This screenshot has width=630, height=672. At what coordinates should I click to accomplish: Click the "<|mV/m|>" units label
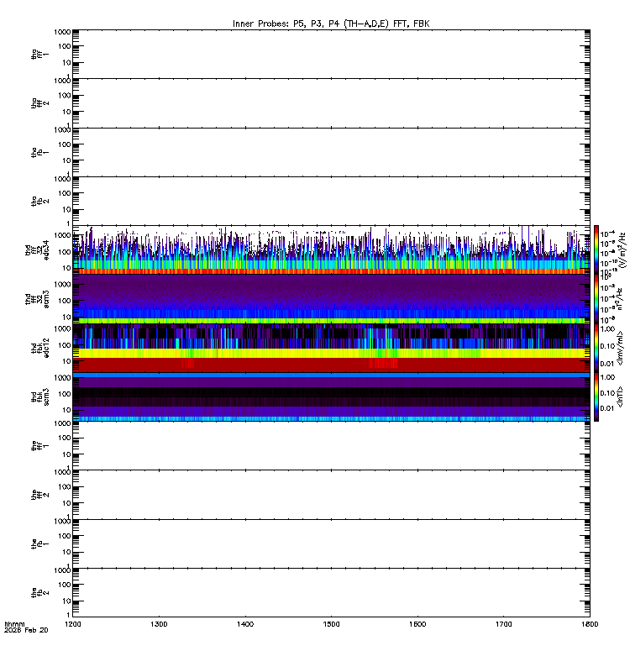pos(620,348)
